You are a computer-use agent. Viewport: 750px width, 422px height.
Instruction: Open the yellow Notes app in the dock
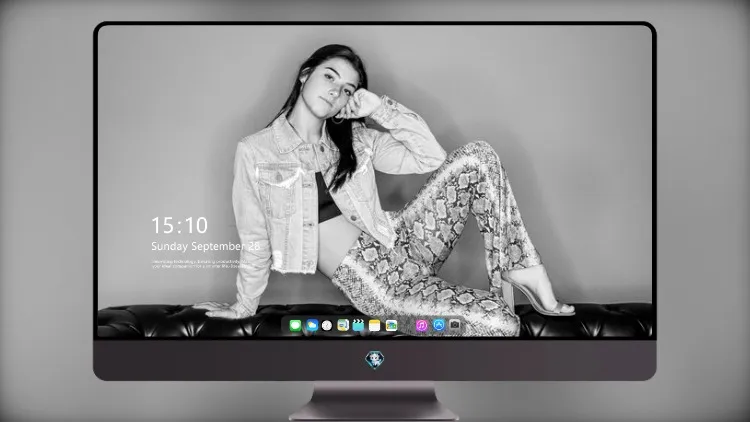[375, 326]
